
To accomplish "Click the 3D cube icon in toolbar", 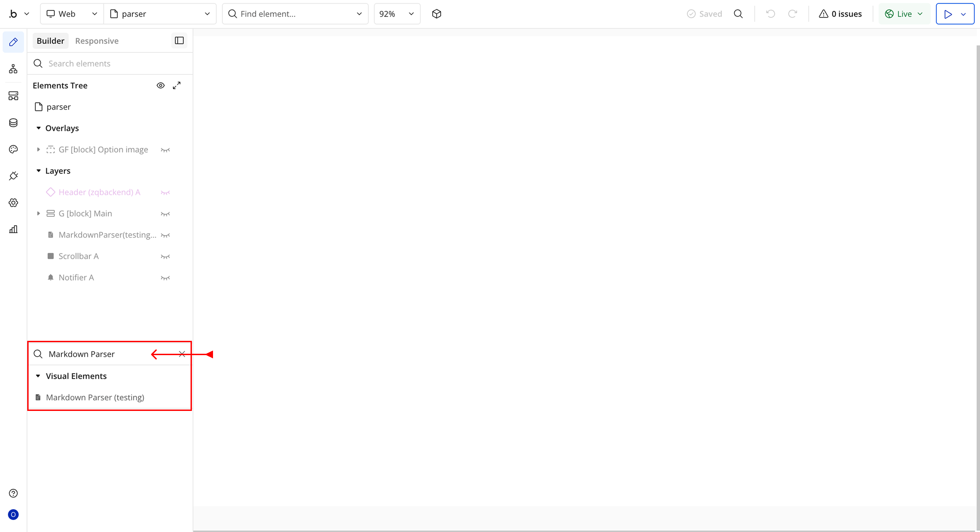I will tap(436, 14).
